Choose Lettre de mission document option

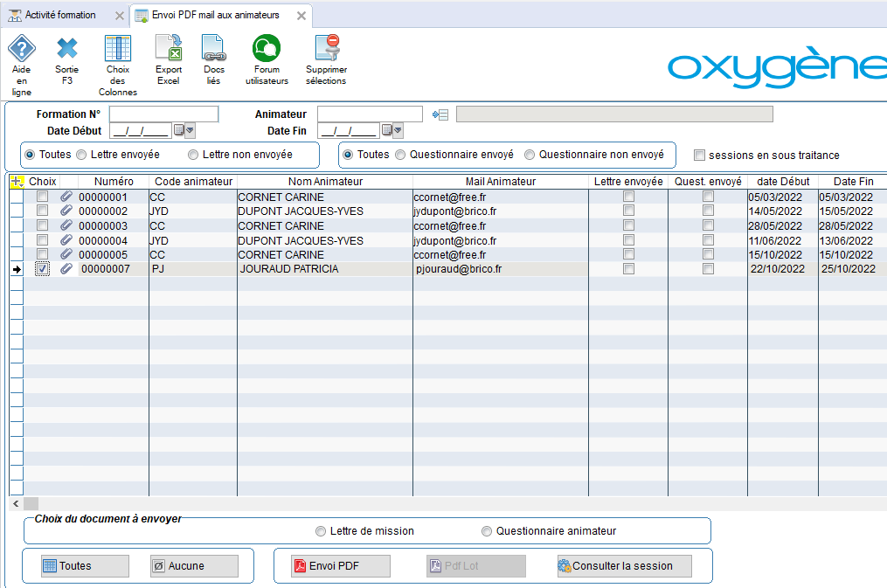321,531
